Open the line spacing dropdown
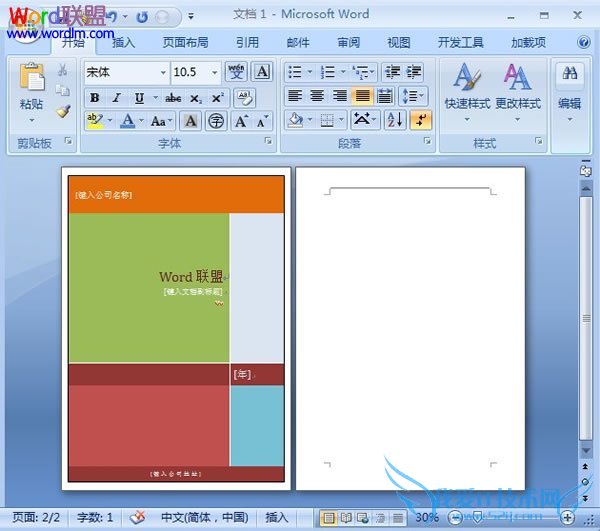This screenshot has height=531, width=600. tap(413, 96)
